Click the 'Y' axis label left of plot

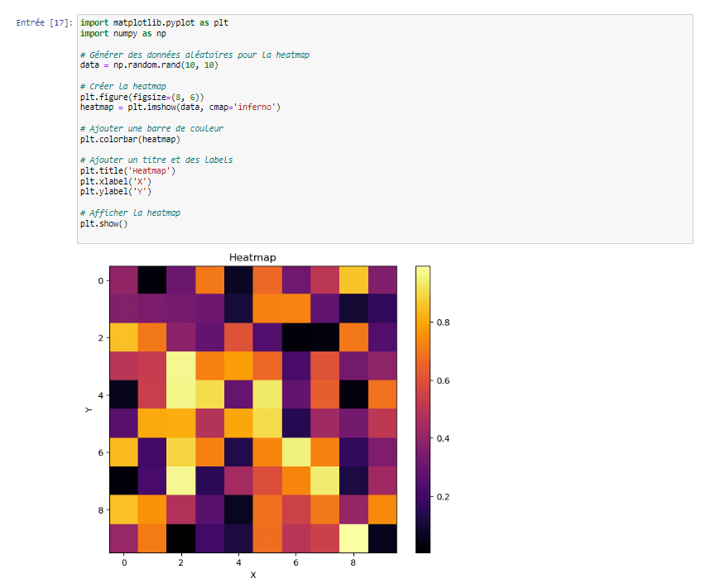pyautogui.click(x=88, y=409)
